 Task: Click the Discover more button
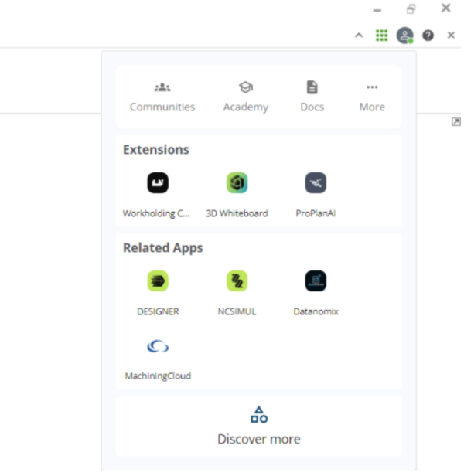click(259, 426)
